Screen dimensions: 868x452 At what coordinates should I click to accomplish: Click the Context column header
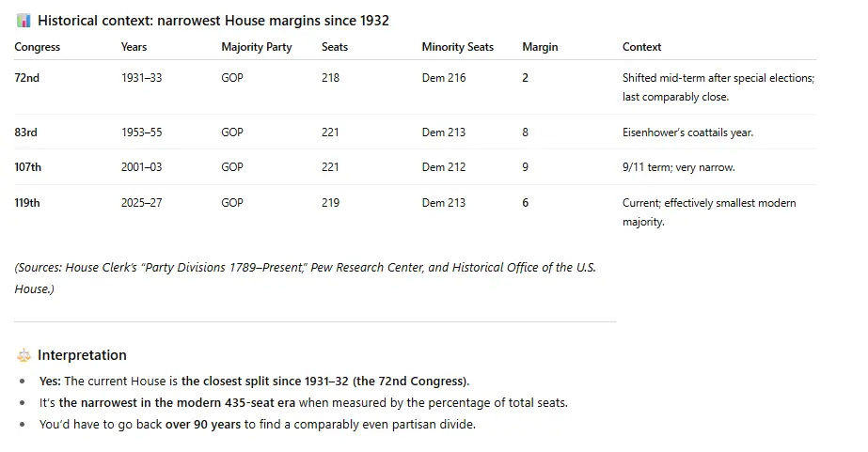point(641,47)
